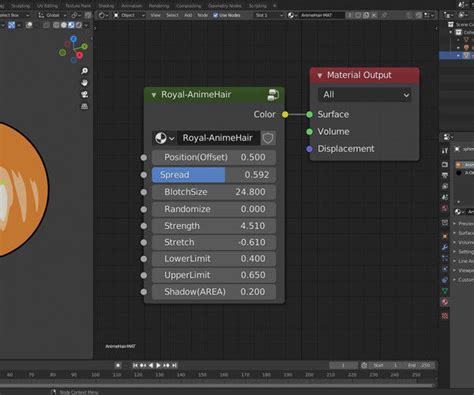Switch to Geometry Nodes workspace tab

[x=225, y=6]
